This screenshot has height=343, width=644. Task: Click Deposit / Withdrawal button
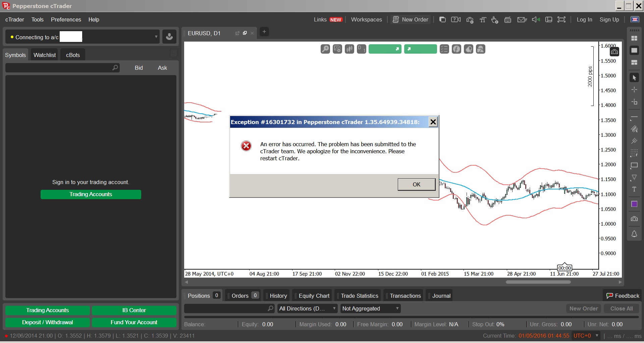point(48,322)
